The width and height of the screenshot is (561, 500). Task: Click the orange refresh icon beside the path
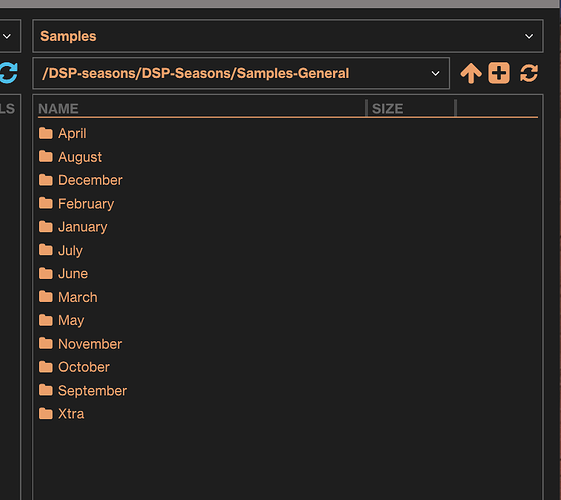point(529,73)
